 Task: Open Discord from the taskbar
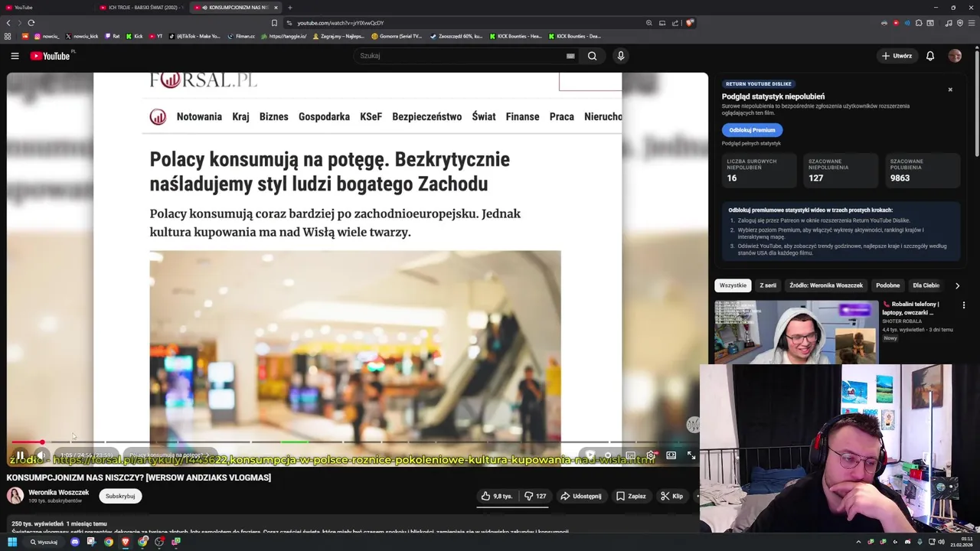pyautogui.click(x=75, y=542)
